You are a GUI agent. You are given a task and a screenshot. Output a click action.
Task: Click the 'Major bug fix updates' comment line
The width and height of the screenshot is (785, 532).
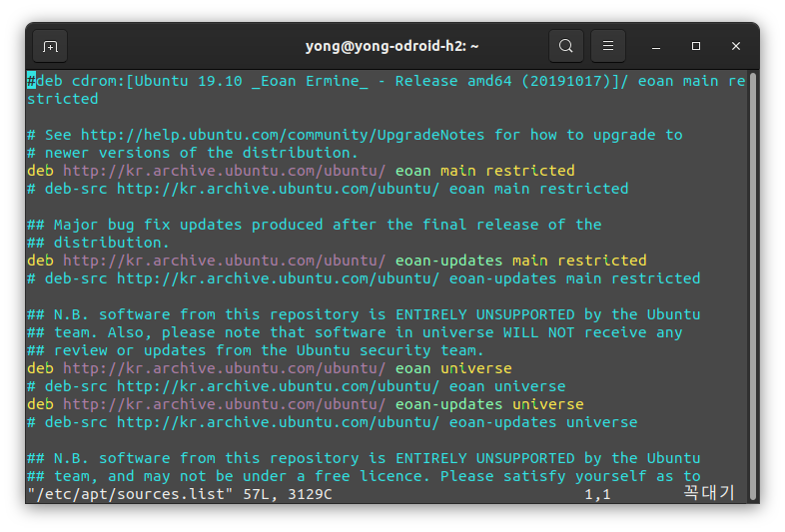[x=315, y=225]
